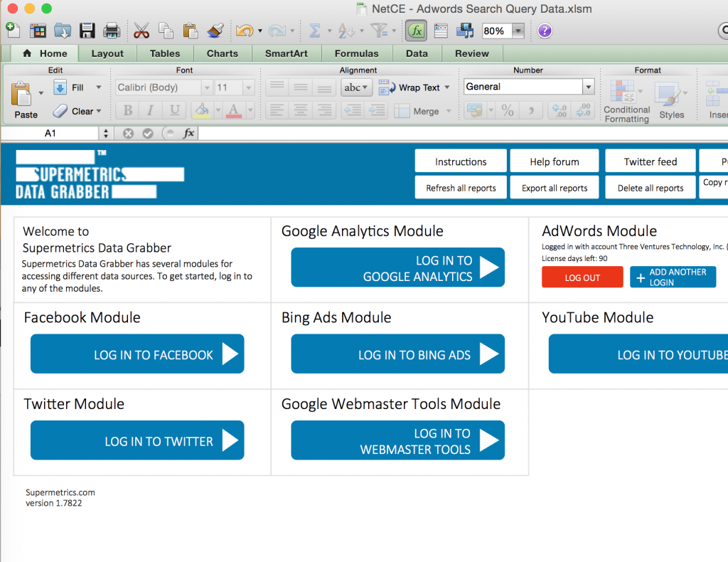
Task: Switch to the Tables tab
Action: pyautogui.click(x=165, y=53)
